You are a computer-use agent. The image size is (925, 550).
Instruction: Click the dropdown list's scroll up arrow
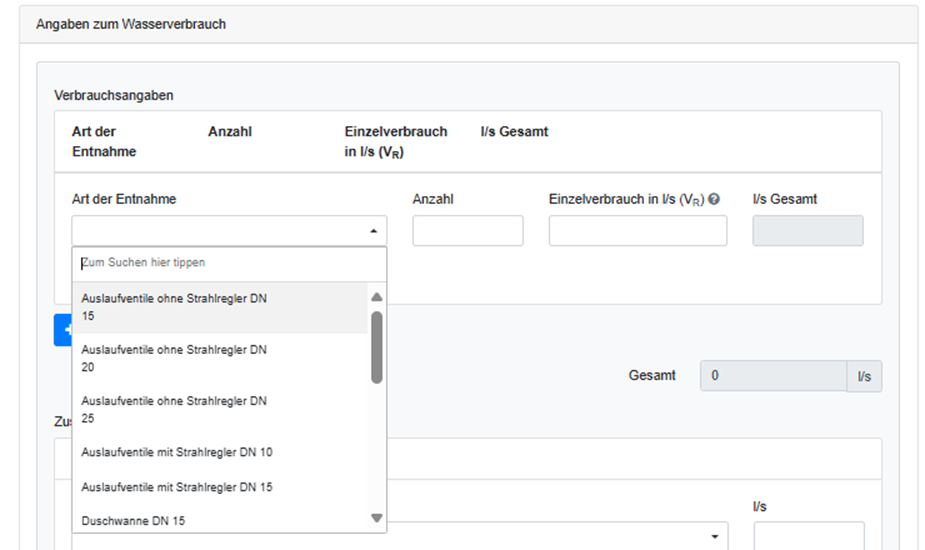tap(376, 297)
